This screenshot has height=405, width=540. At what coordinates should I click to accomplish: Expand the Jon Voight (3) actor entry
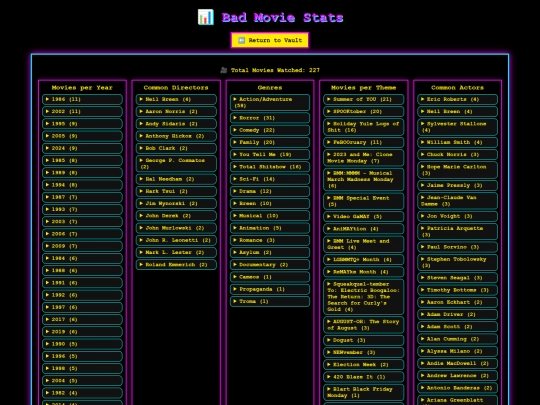click(x=457, y=216)
